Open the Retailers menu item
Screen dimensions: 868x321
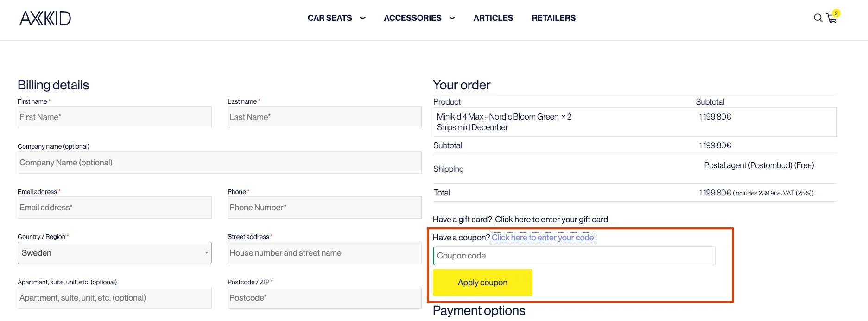tap(553, 18)
